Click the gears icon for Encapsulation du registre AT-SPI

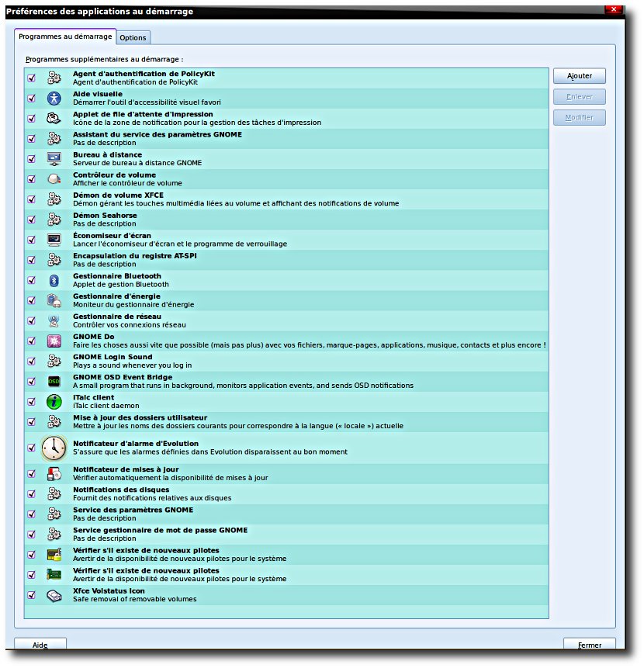(x=54, y=260)
